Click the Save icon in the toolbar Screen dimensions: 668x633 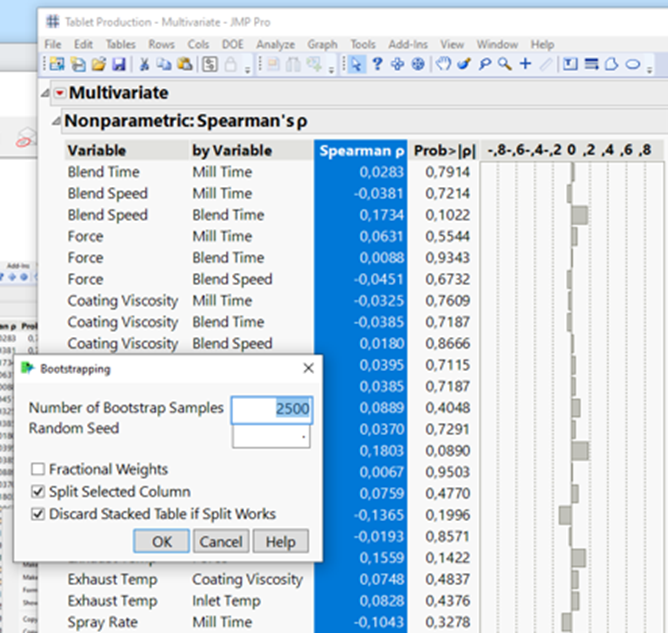pyautogui.click(x=119, y=64)
